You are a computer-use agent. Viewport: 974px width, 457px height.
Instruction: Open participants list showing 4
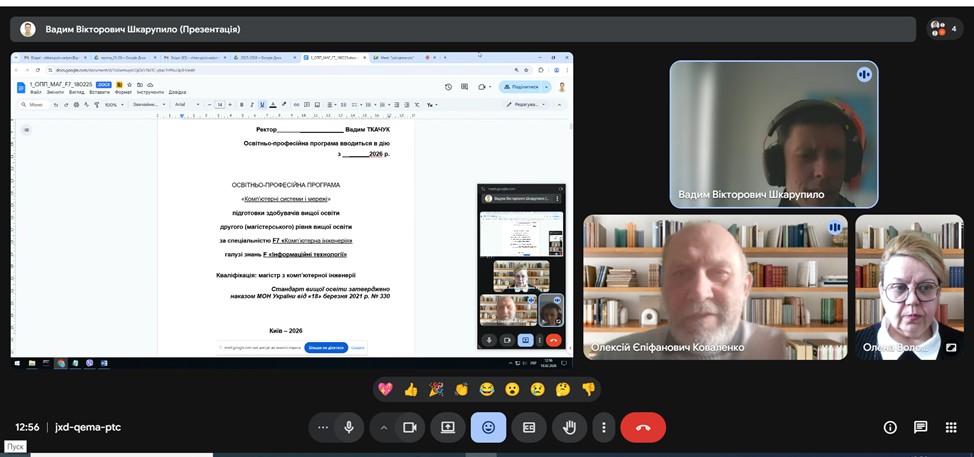945,29
